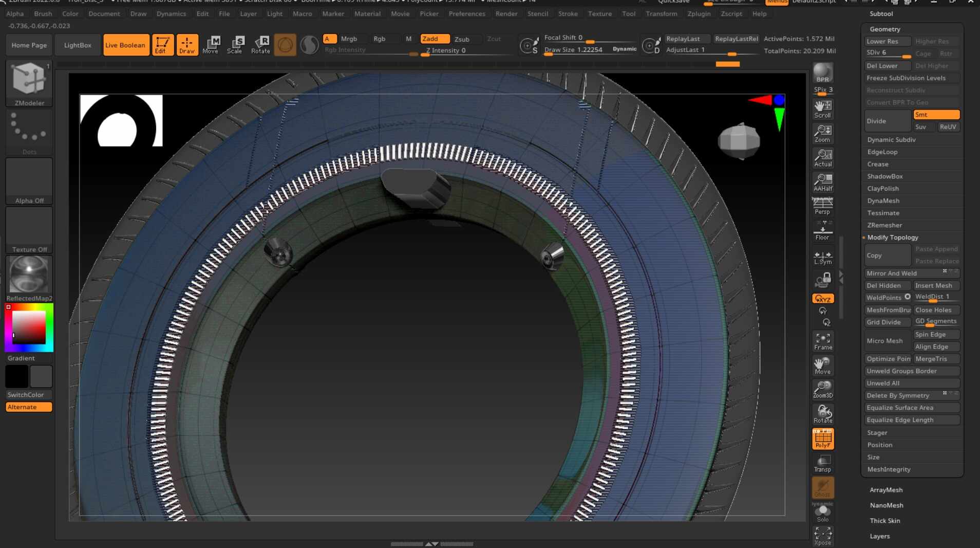980x548 pixels.
Task: Expand the ZRemesher section
Action: click(x=884, y=225)
